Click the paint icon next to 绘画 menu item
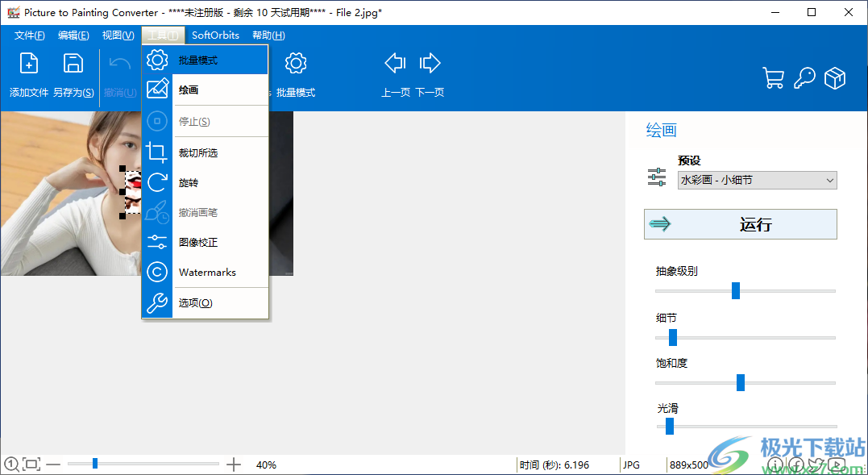868x475 pixels. coord(157,90)
